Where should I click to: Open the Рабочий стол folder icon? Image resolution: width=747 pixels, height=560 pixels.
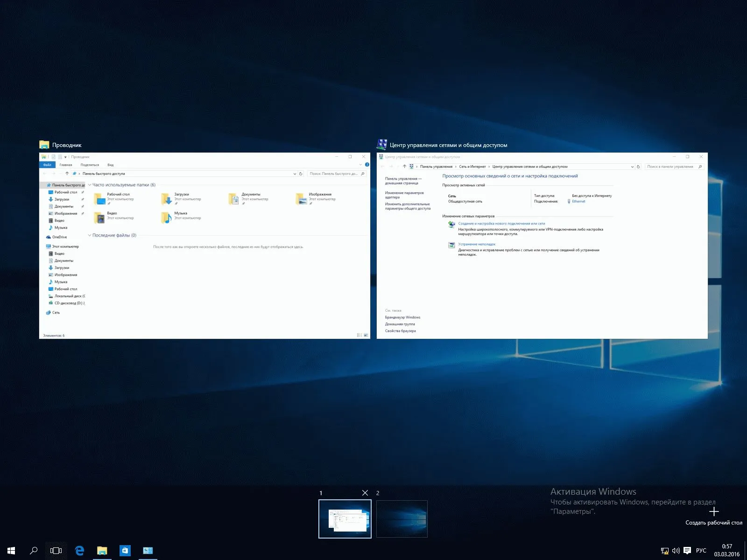[x=100, y=199]
